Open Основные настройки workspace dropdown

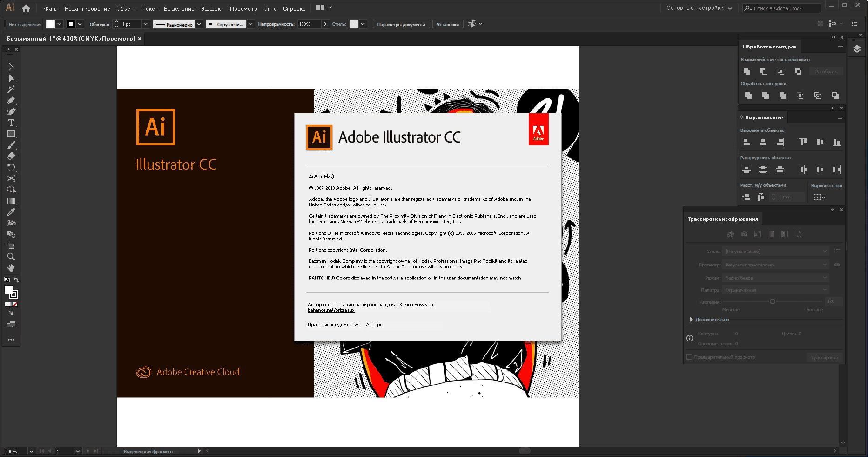[x=699, y=8]
